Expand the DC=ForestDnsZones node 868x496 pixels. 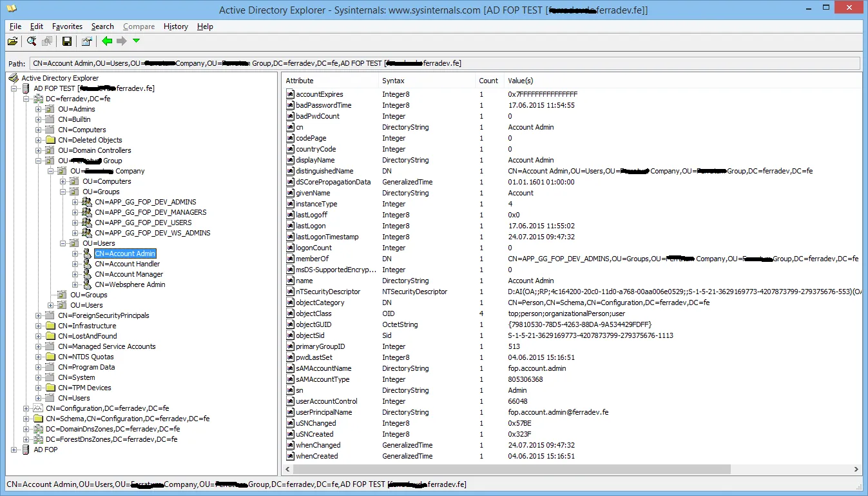coord(26,439)
